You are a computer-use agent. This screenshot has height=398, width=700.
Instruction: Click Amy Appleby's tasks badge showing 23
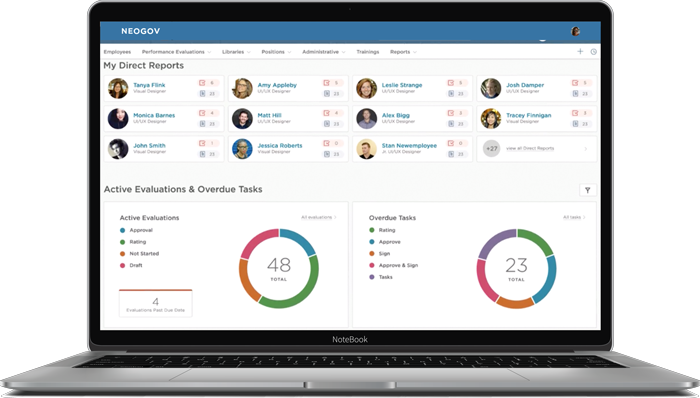(x=333, y=94)
